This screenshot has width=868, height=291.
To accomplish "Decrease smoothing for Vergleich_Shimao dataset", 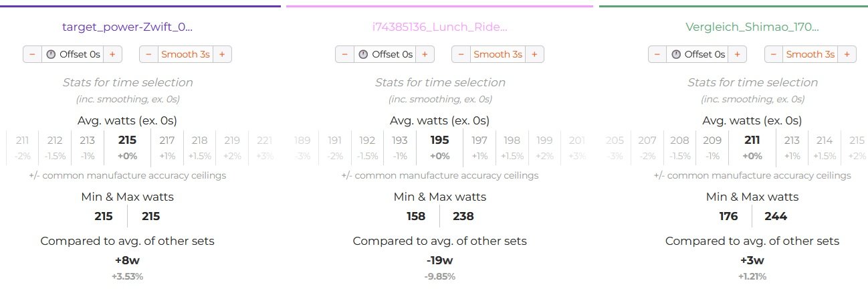I will click(x=774, y=54).
